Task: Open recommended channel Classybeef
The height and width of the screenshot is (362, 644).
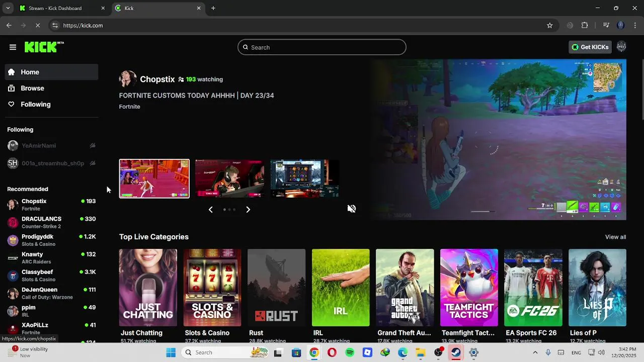Action: [x=51, y=276]
